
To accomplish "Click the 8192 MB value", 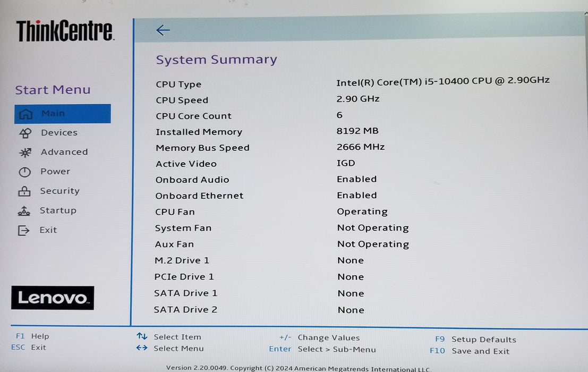I will (357, 131).
